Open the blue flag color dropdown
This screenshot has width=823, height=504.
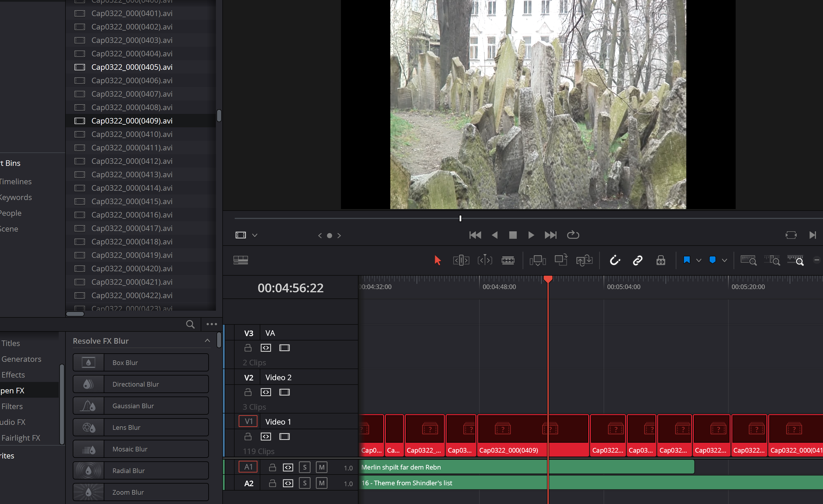click(699, 260)
